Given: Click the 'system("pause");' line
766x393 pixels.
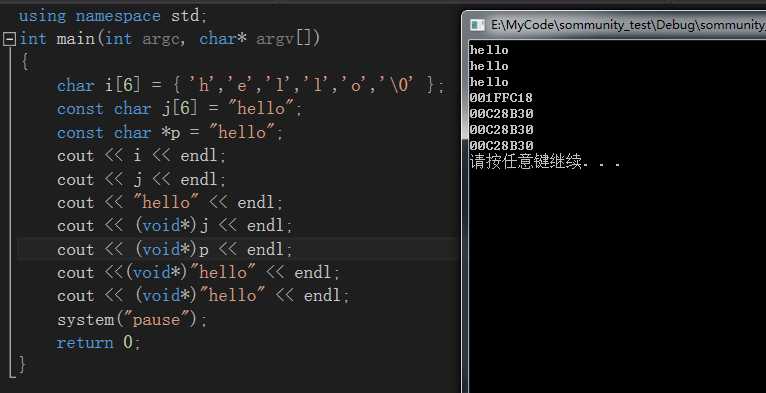Looking at the screenshot, I should tap(132, 320).
